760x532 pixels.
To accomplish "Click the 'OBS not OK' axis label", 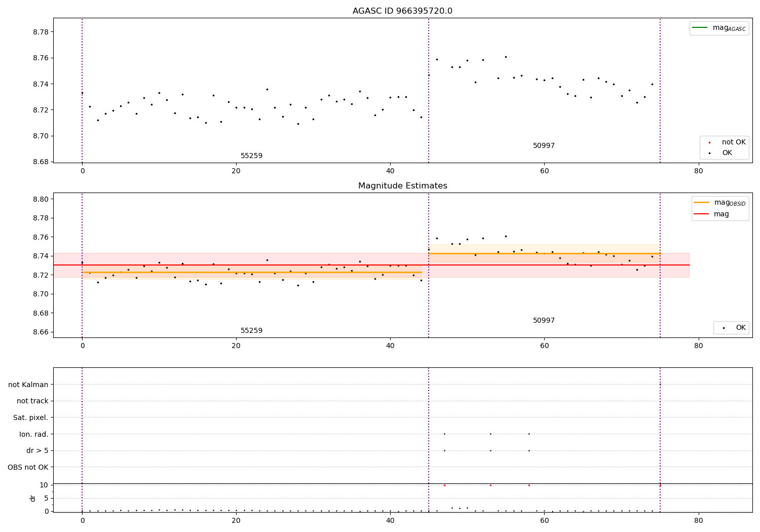I will coord(28,467).
